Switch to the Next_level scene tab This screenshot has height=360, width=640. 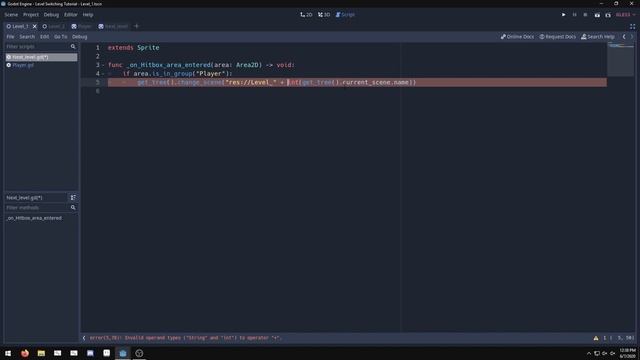(x=113, y=26)
